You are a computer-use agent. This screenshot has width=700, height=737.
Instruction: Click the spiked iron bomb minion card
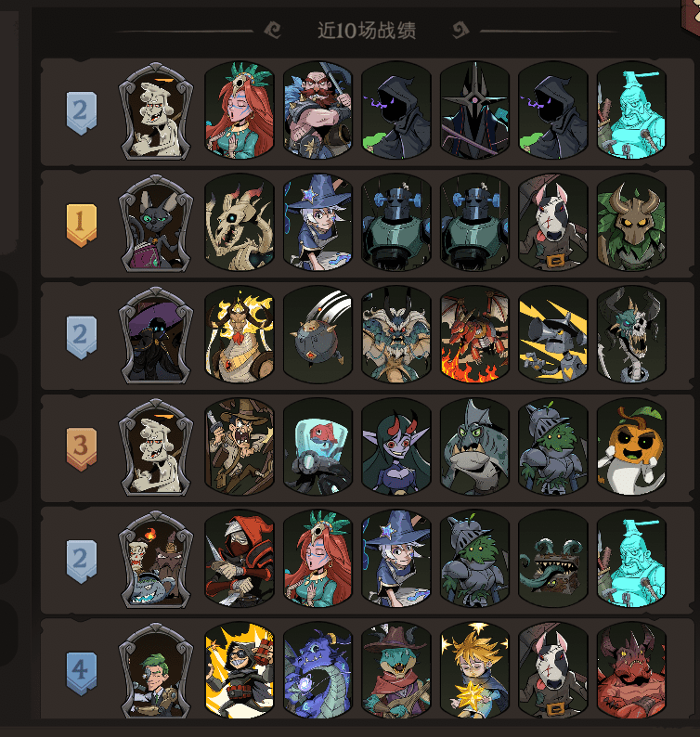click(x=318, y=335)
